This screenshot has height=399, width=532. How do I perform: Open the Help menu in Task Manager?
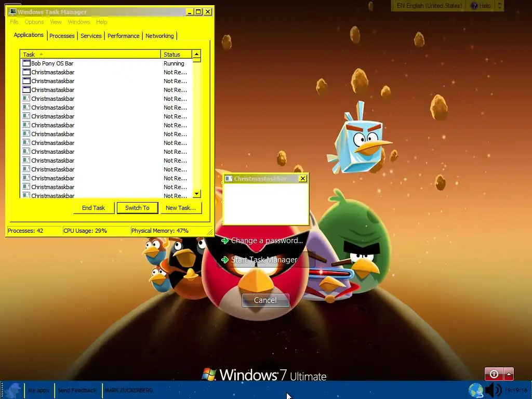(101, 22)
